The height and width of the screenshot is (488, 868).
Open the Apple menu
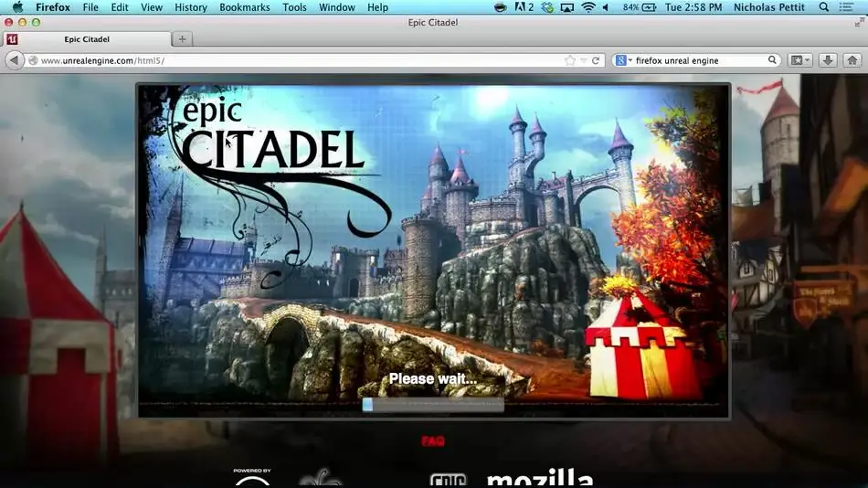(17, 7)
